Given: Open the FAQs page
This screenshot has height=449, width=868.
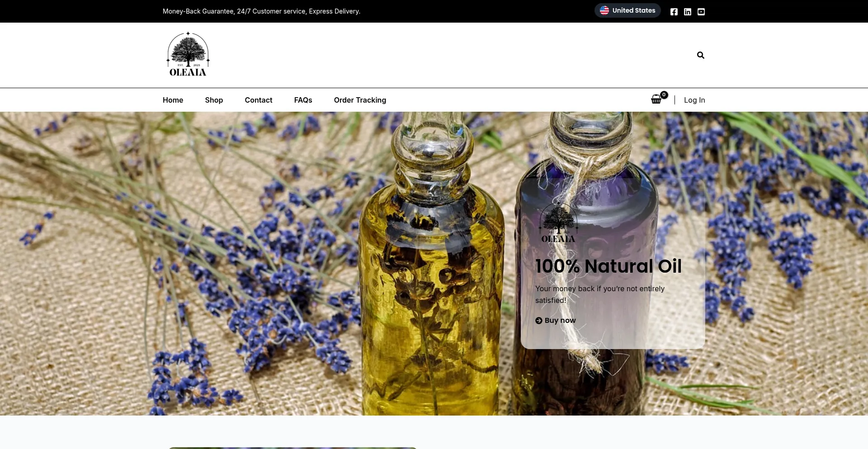Looking at the screenshot, I should tap(303, 100).
